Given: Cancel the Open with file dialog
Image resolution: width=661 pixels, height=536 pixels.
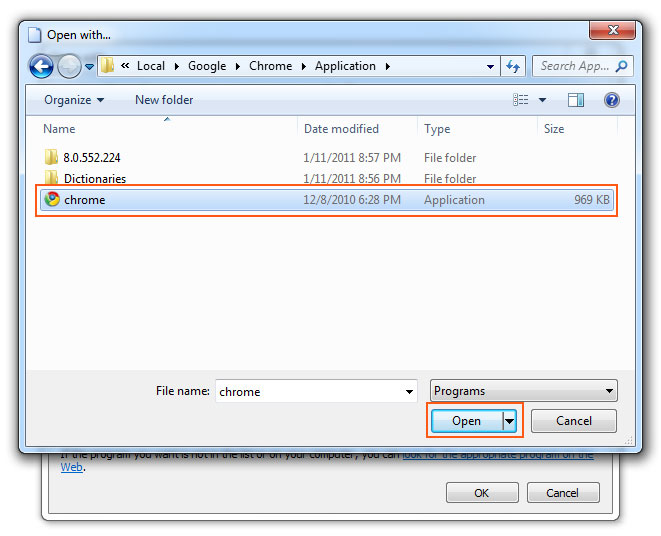Looking at the screenshot, I should (x=574, y=421).
